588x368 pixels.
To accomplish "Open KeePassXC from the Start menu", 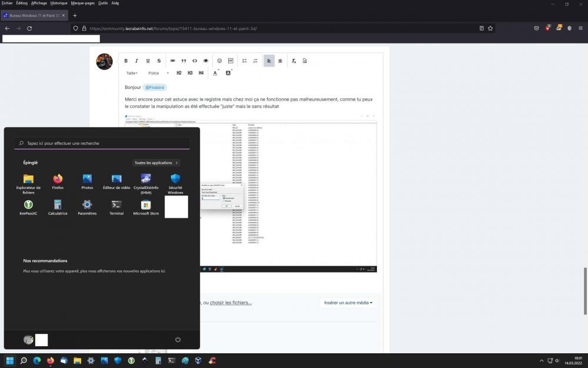I will click(28, 205).
